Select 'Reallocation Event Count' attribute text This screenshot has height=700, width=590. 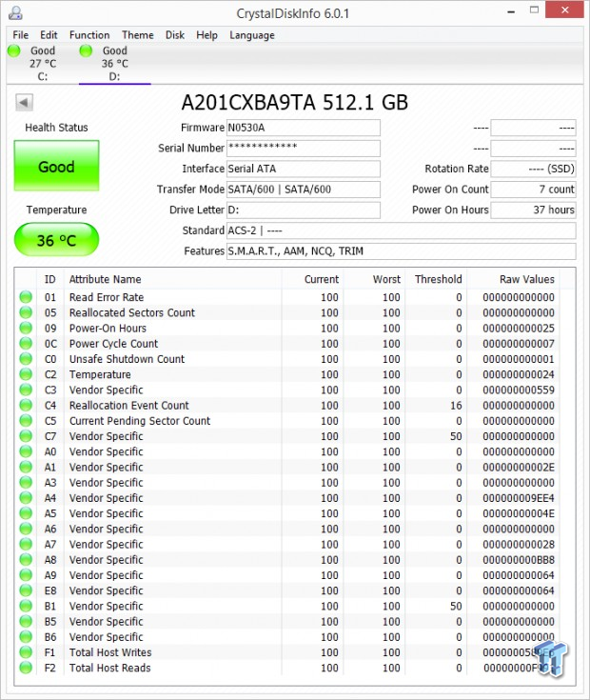click(x=129, y=406)
